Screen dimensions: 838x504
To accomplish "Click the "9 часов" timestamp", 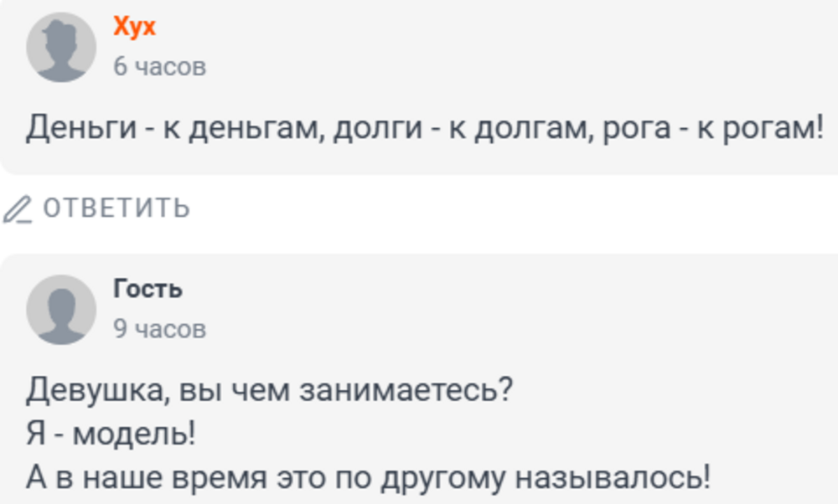I will coord(159,330).
